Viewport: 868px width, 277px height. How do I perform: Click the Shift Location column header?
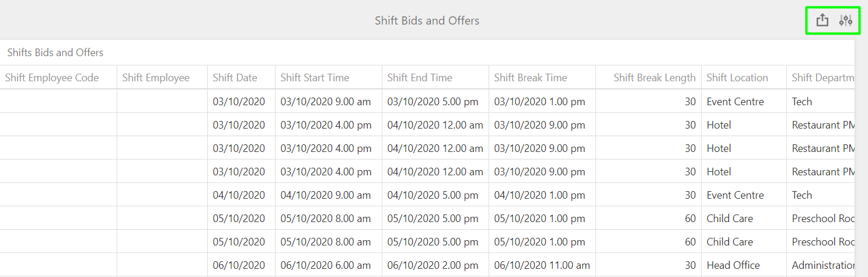pos(737,78)
